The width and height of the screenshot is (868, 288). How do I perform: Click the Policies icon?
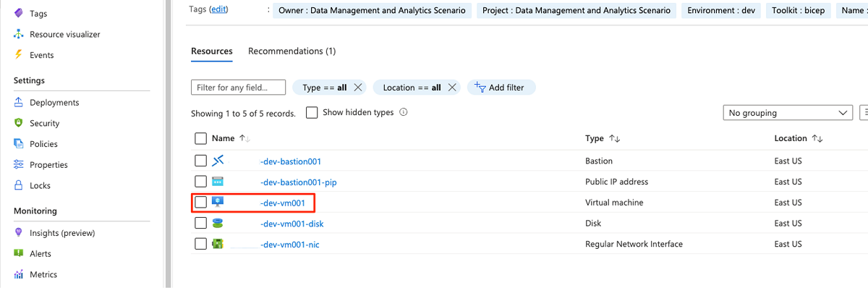point(19,144)
